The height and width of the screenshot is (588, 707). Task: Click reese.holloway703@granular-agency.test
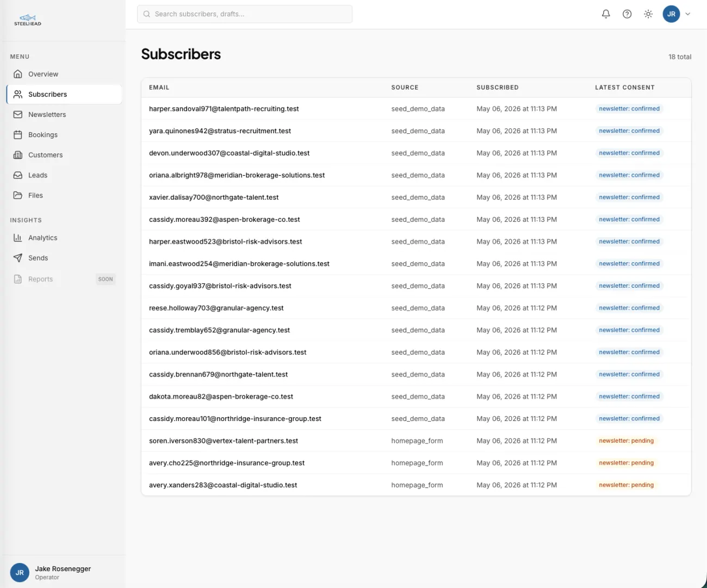click(x=216, y=308)
